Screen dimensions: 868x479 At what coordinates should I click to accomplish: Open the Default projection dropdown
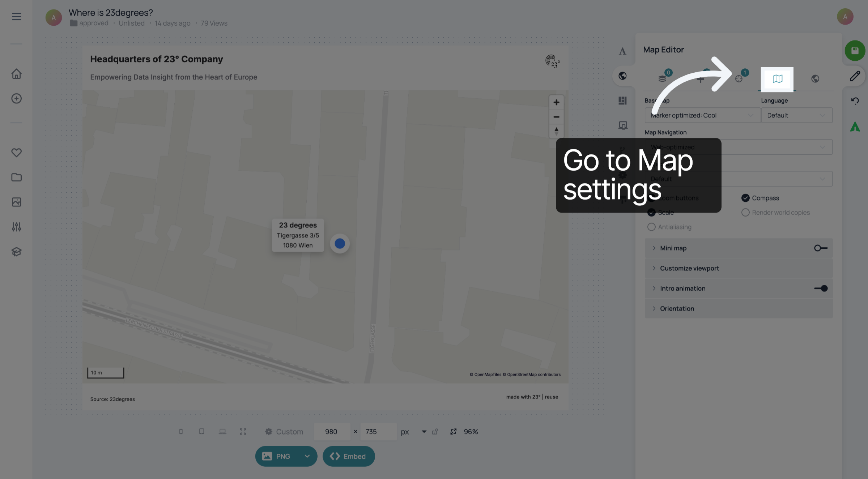[739, 179]
